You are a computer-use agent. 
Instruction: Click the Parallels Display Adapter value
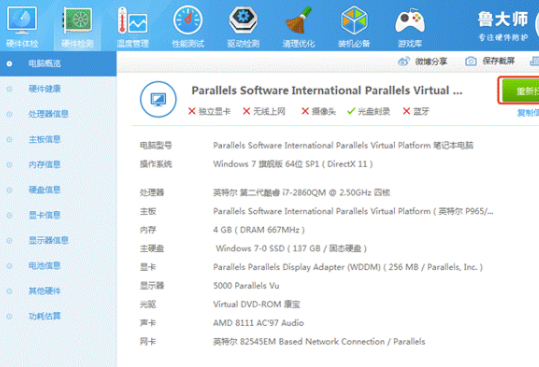coord(348,267)
